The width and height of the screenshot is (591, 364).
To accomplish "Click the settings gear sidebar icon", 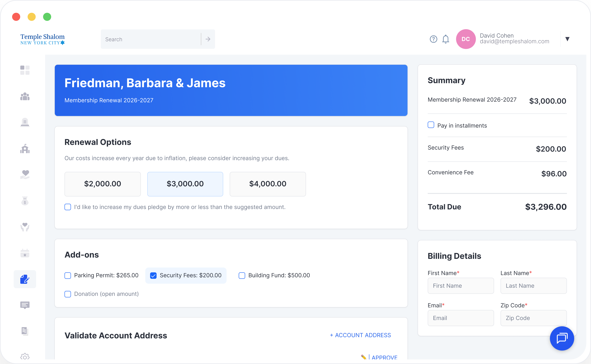I will 25,356.
